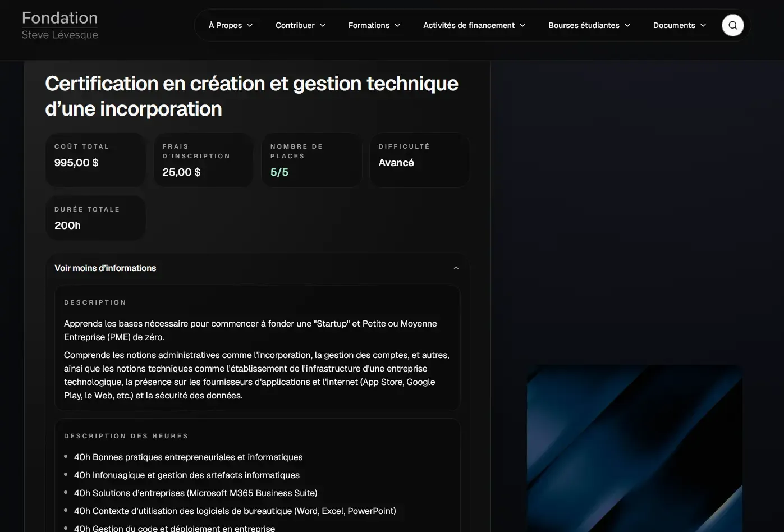Click the DESCRIPTION section label

click(95, 302)
